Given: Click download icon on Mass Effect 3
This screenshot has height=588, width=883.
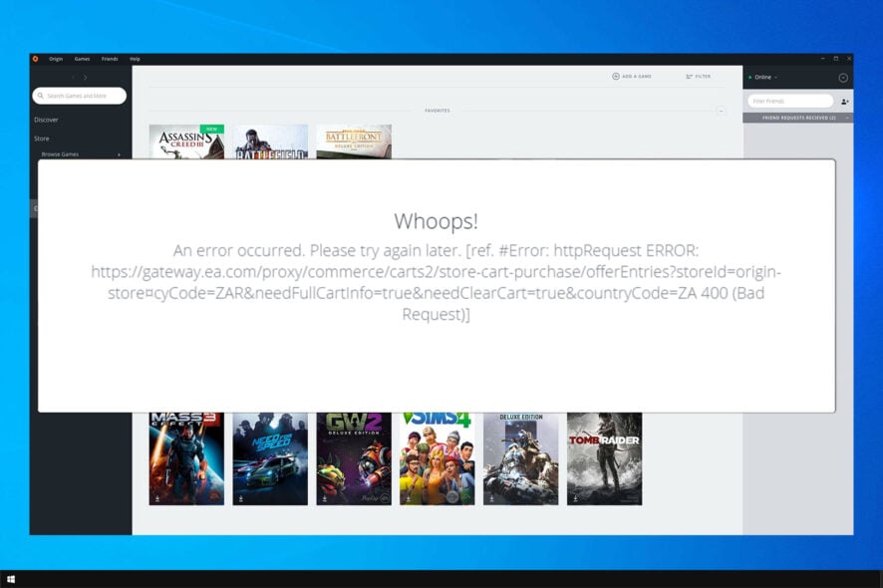Looking at the screenshot, I should click(157, 498).
